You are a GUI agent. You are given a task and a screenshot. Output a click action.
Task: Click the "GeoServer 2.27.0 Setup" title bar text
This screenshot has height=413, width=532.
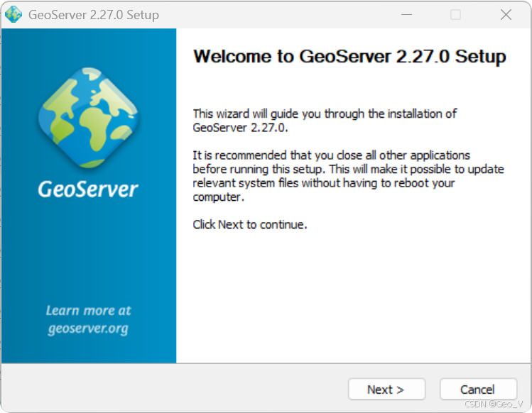pos(94,15)
